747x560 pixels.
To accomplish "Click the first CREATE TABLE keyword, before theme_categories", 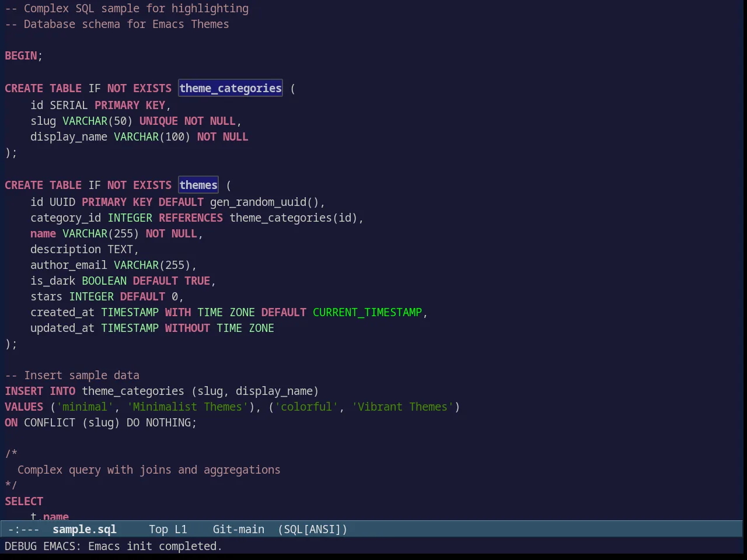I will (x=43, y=88).
